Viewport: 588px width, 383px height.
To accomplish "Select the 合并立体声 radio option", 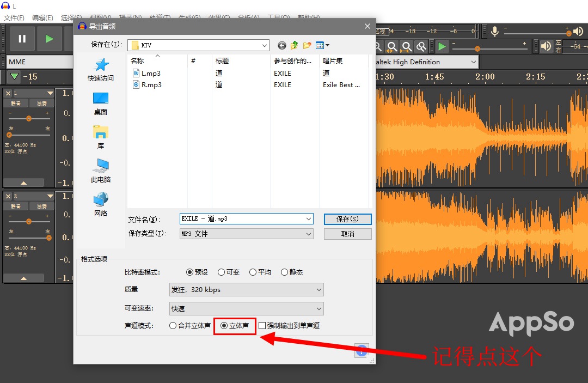I will tap(173, 325).
